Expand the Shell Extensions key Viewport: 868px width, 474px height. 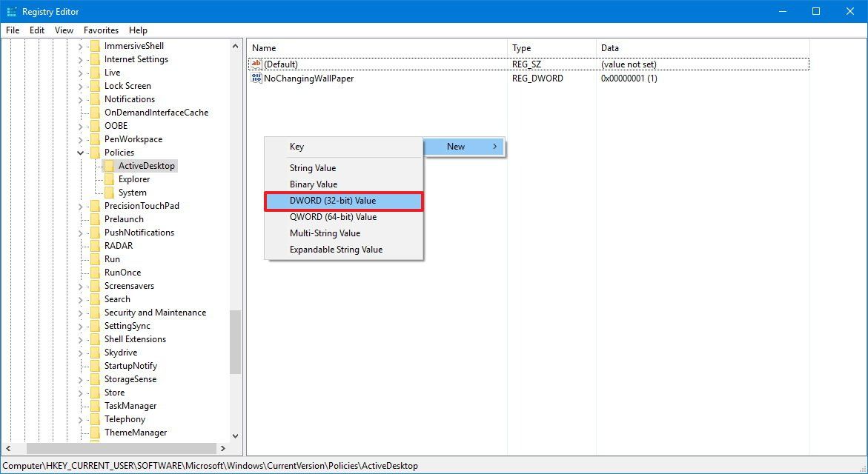tap(80, 338)
